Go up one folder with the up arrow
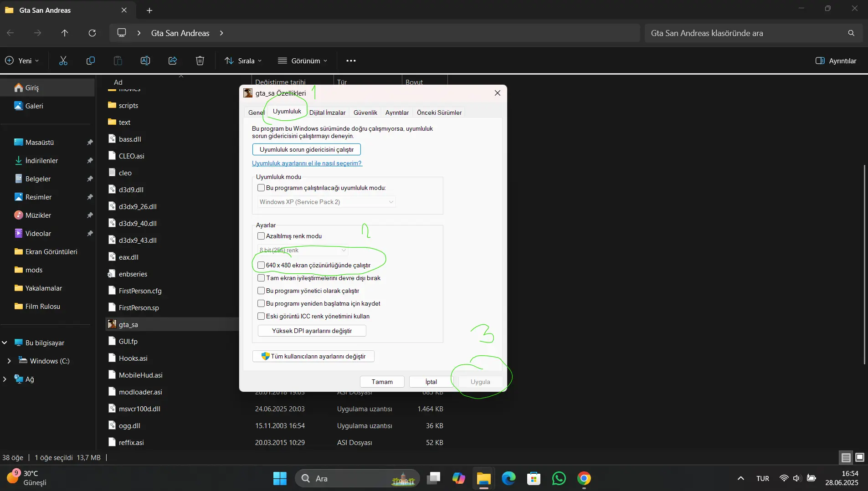 coord(65,33)
